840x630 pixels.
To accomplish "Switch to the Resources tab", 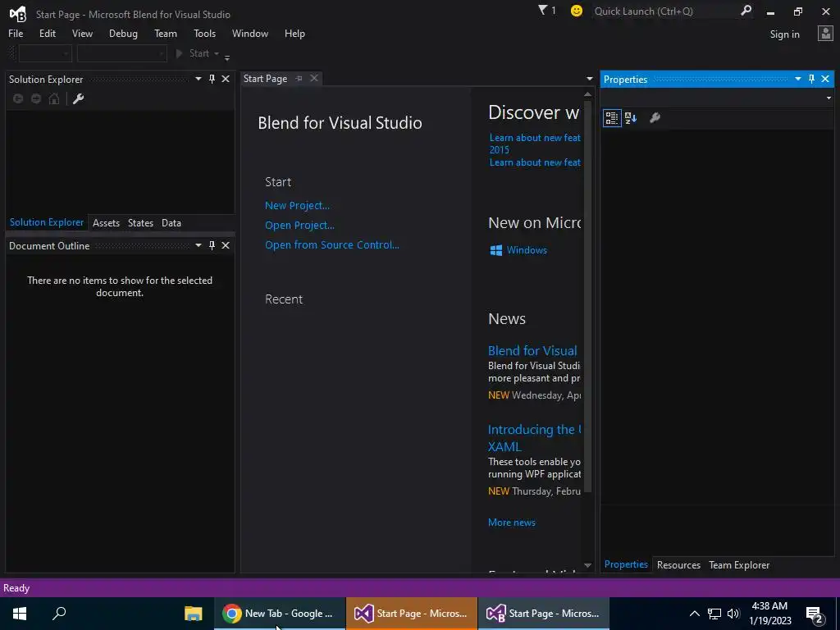I will pyautogui.click(x=678, y=564).
